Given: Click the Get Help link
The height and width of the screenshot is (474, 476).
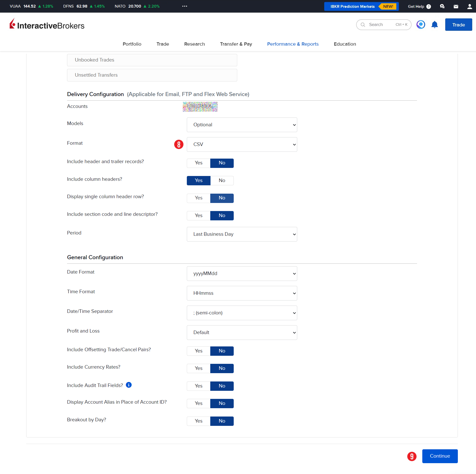Looking at the screenshot, I should coord(416,7).
